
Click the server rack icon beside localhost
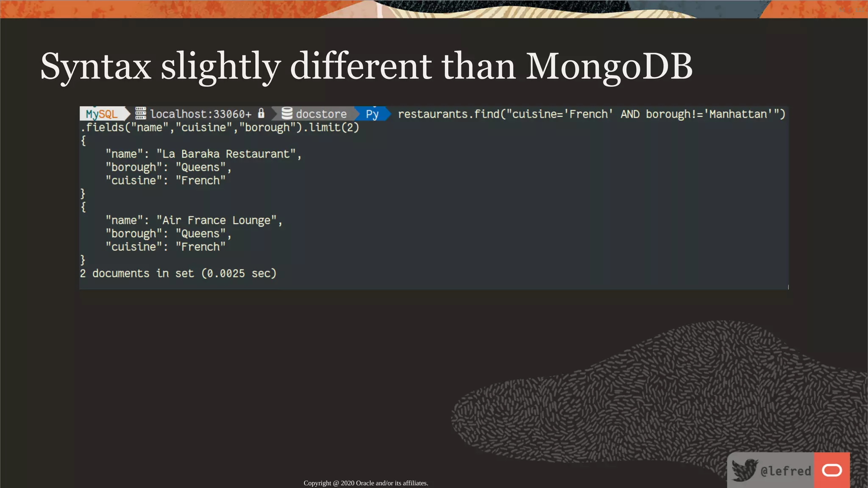pyautogui.click(x=141, y=114)
